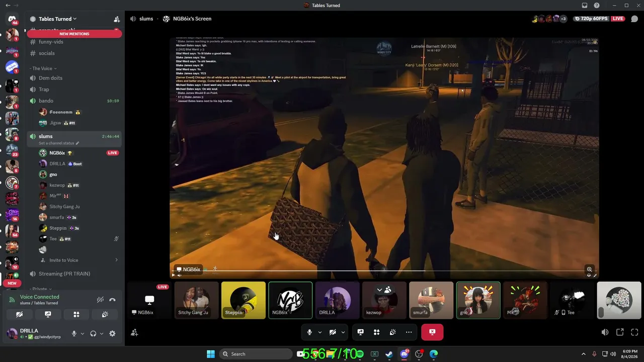This screenshot has width=644, height=362.
Task: Click the Voice Connected status text
Action: point(39,297)
